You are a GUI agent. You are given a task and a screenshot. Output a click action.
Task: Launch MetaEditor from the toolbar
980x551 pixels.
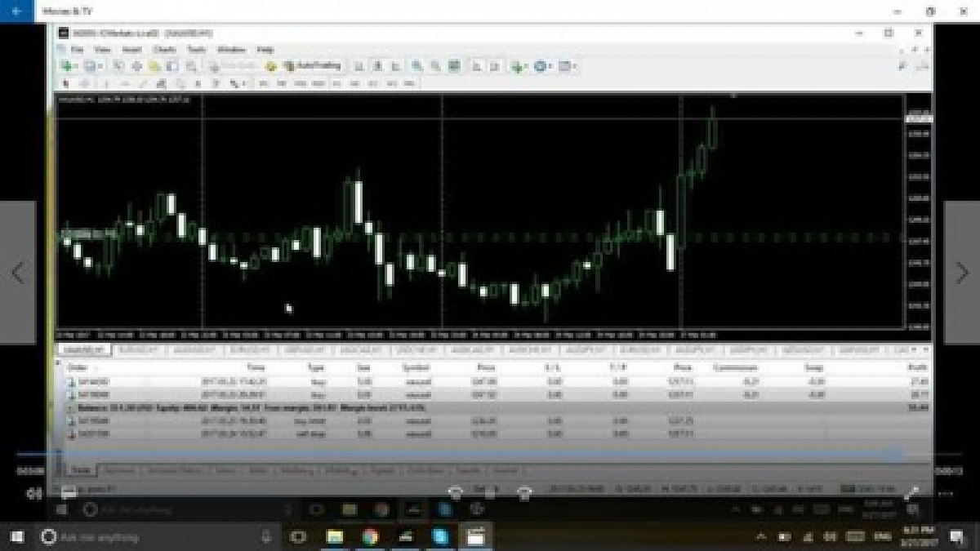pos(271,65)
